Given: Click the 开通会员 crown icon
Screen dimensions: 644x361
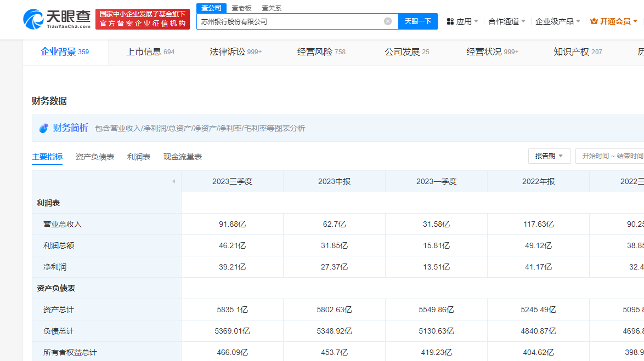Looking at the screenshot, I should point(594,21).
